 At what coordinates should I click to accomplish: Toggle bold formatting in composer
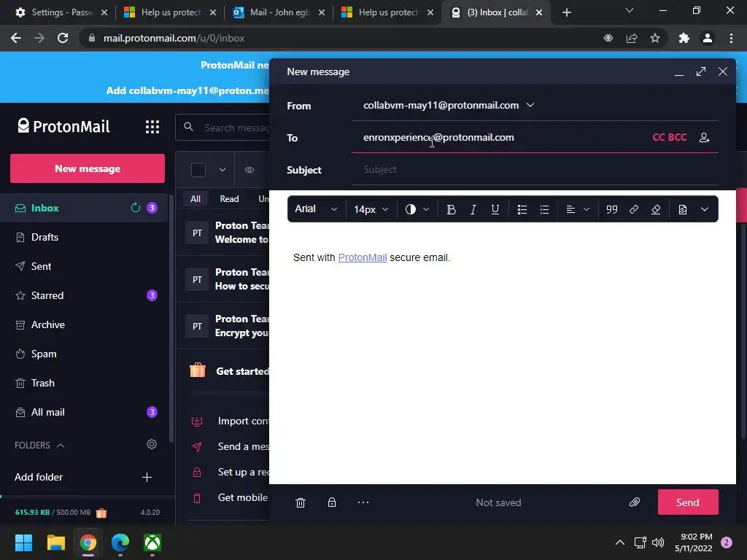pos(451,209)
